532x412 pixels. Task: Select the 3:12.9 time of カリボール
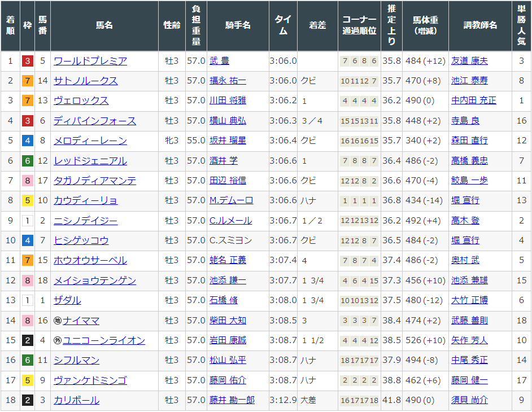tap(283, 400)
